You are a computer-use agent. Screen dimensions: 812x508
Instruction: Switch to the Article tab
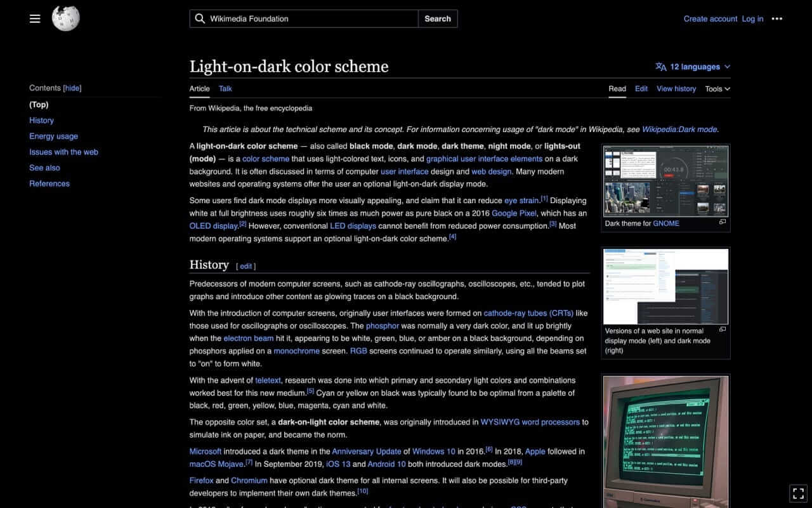(x=199, y=89)
